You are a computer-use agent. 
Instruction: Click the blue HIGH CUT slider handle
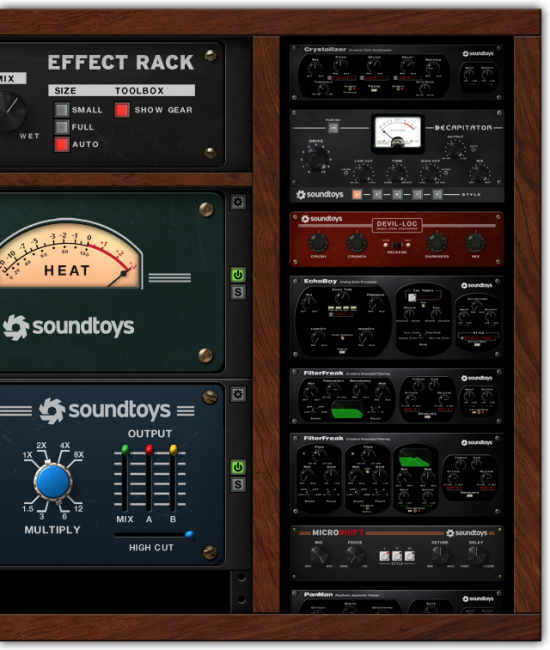[x=190, y=534]
